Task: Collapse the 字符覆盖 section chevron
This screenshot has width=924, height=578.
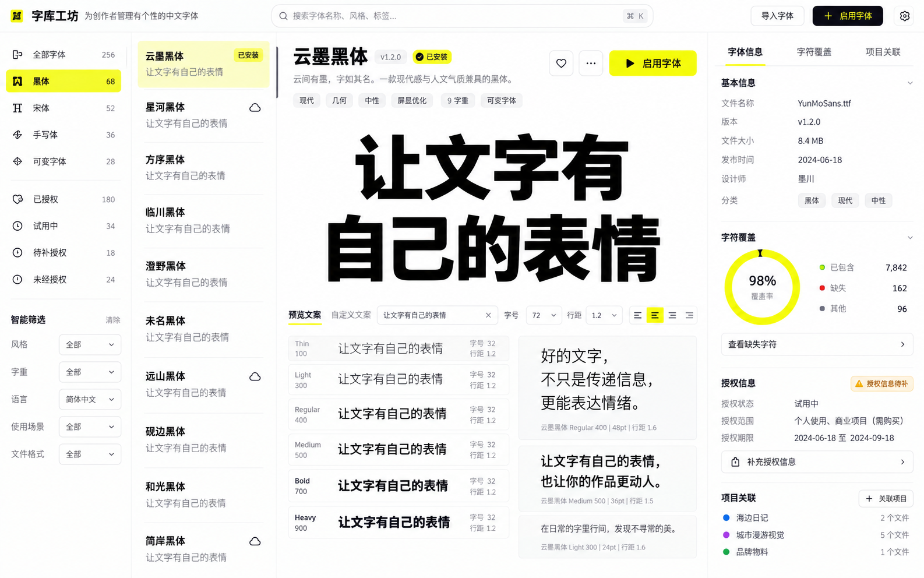Action: point(910,238)
